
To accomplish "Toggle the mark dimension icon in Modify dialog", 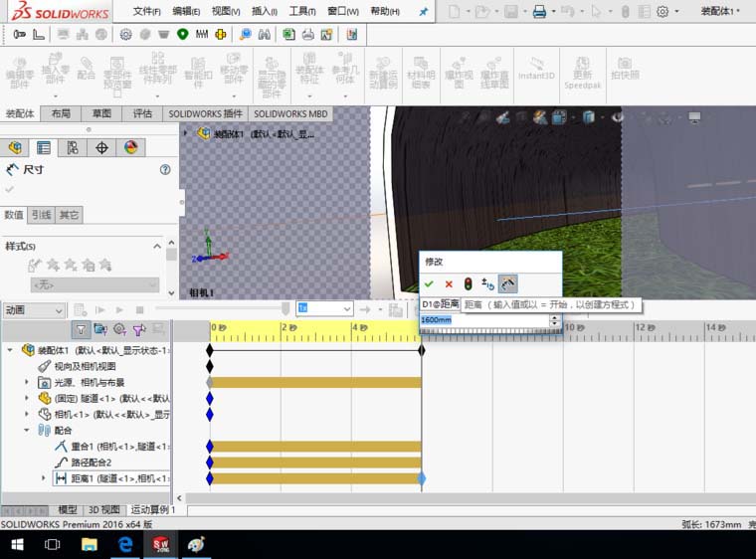I will click(x=507, y=283).
